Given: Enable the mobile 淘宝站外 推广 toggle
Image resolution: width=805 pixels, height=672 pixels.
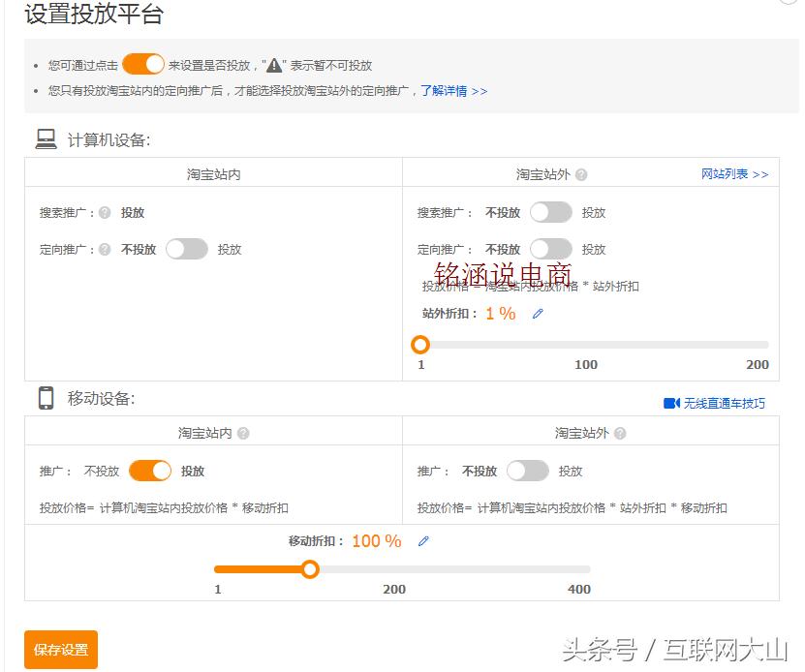Looking at the screenshot, I should pos(528,471).
